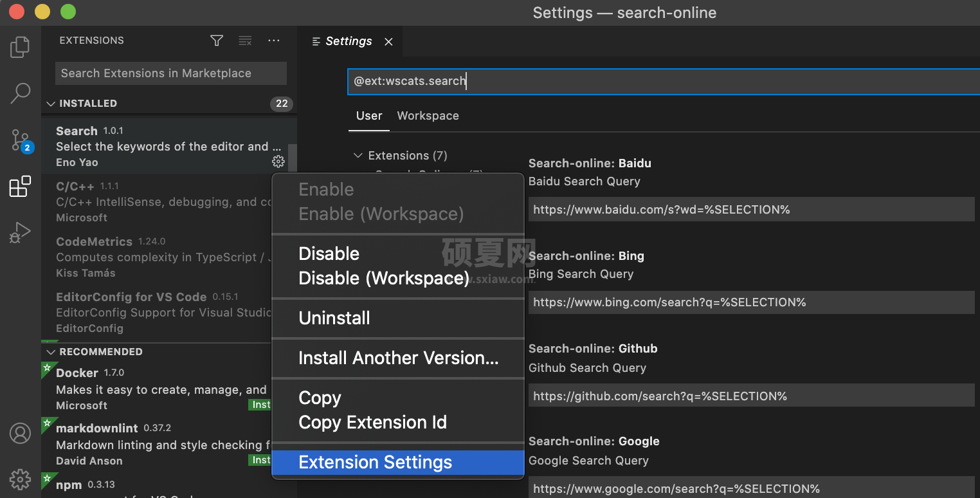Select Install Another Version... menu entry
The width and height of the screenshot is (980, 498).
(x=398, y=358)
